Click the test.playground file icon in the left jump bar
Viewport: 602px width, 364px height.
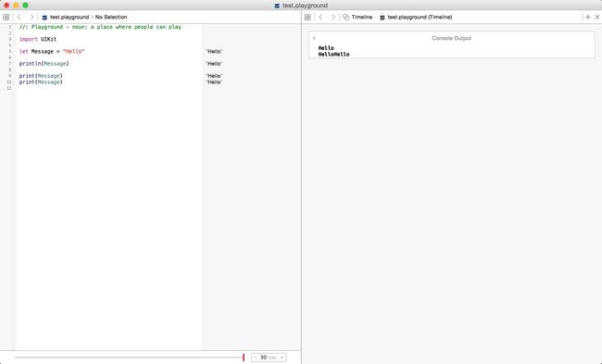(x=44, y=18)
